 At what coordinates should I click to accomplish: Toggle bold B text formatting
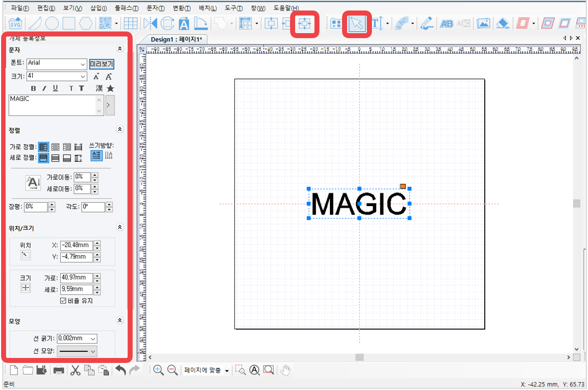point(33,88)
